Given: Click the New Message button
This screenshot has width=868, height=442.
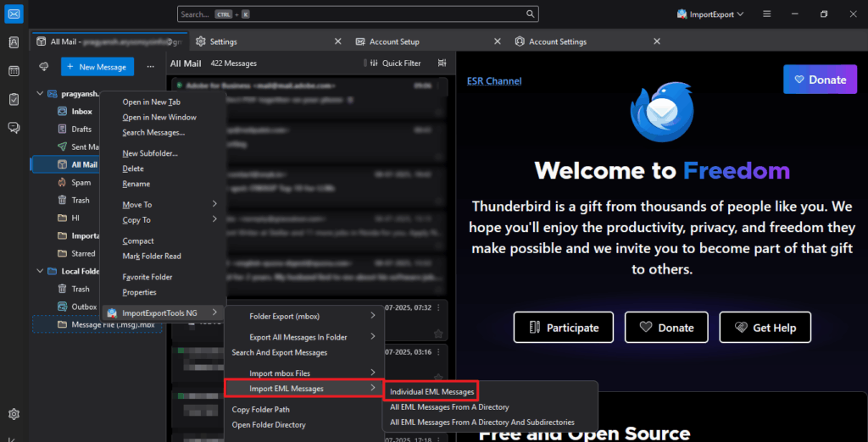Looking at the screenshot, I should tap(97, 67).
